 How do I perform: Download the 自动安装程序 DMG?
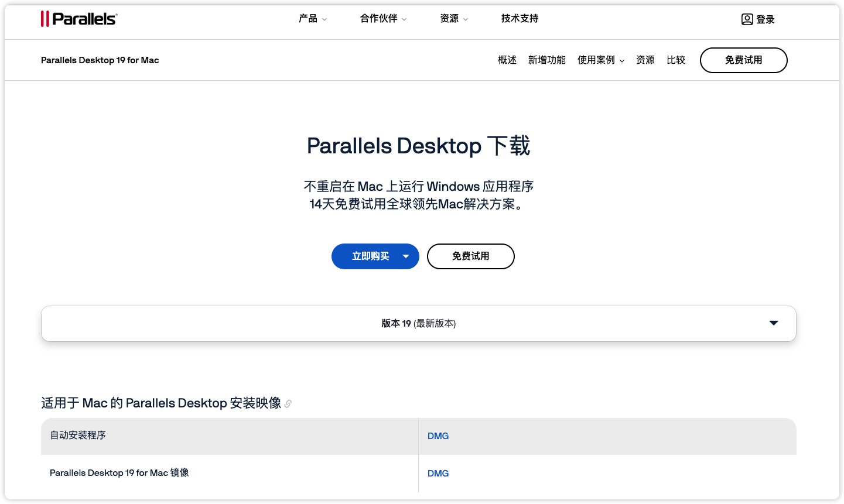tap(438, 436)
